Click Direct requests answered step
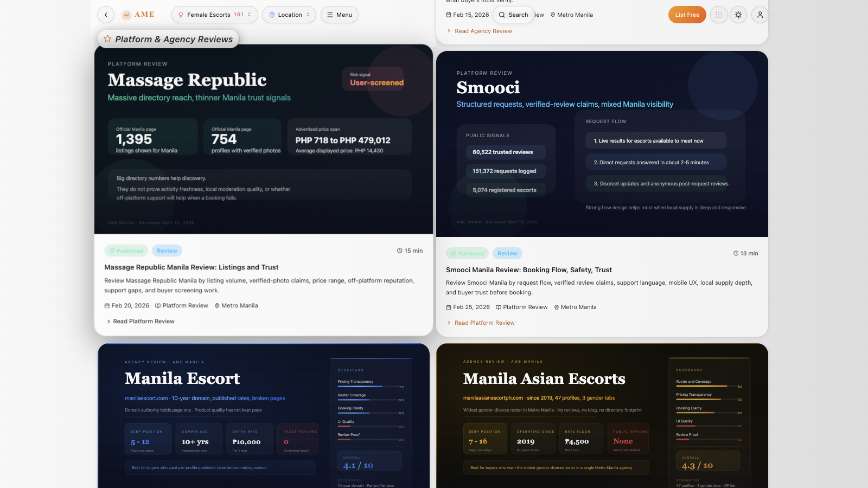 (x=656, y=162)
